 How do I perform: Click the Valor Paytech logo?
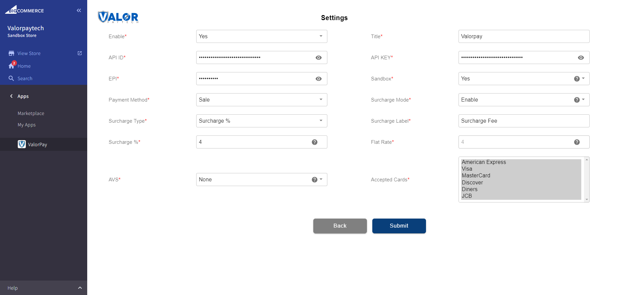[118, 17]
